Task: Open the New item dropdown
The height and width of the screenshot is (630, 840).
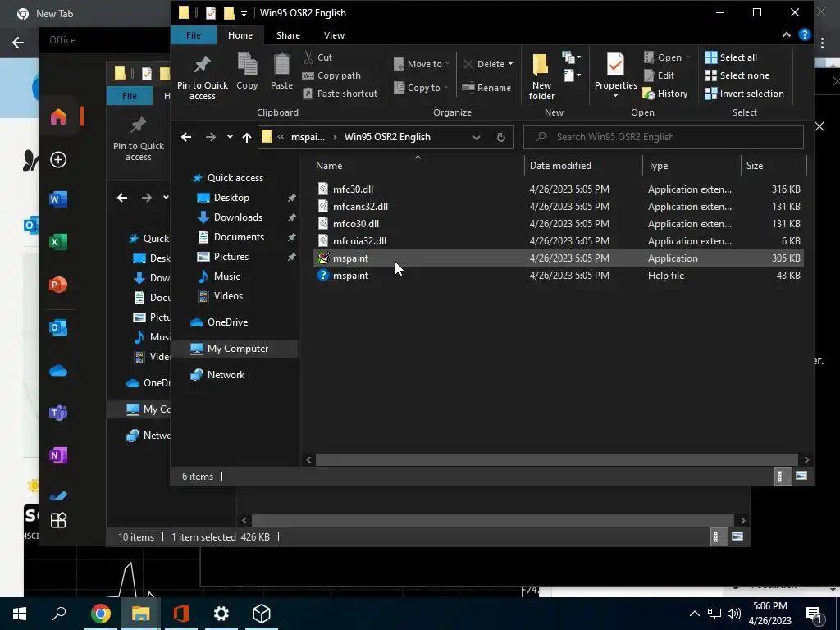Action: coord(571,57)
